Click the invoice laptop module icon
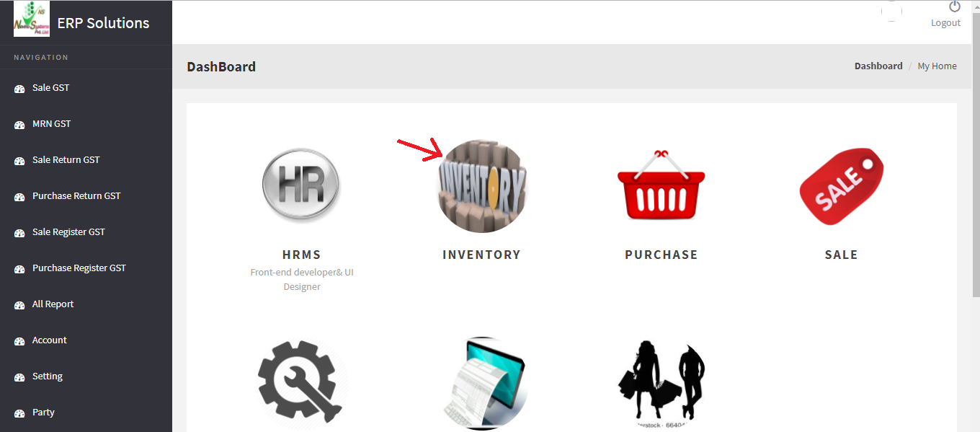This screenshot has width=980, height=432. 482,384
